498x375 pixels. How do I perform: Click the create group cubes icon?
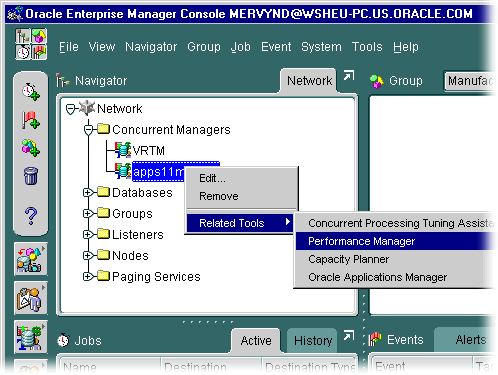pos(31,148)
